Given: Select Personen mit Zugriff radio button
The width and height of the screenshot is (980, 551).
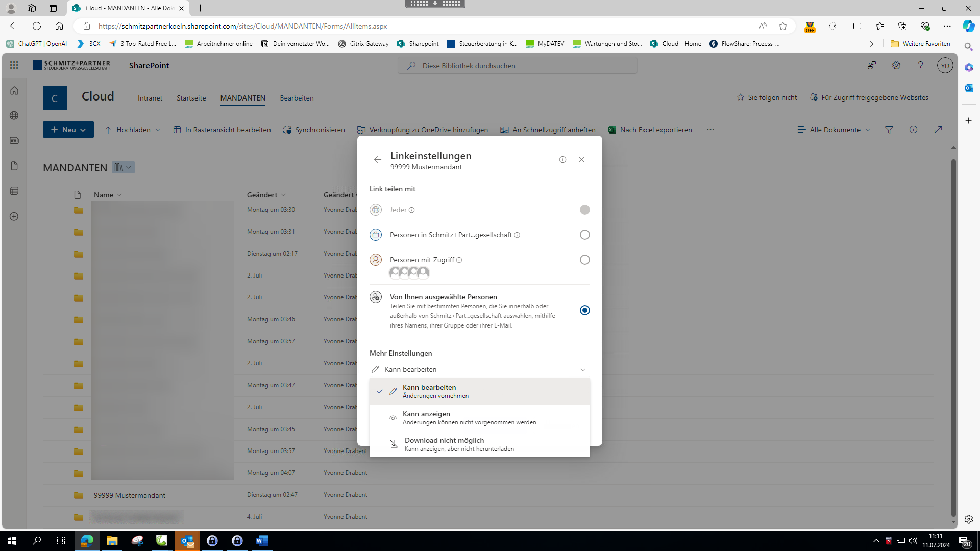Looking at the screenshot, I should 585,260.
